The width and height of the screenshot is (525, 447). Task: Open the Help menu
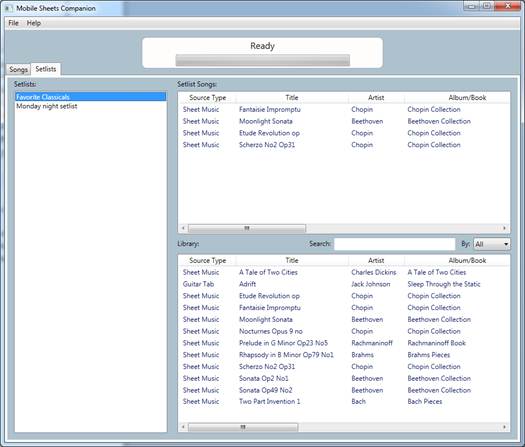[34, 23]
